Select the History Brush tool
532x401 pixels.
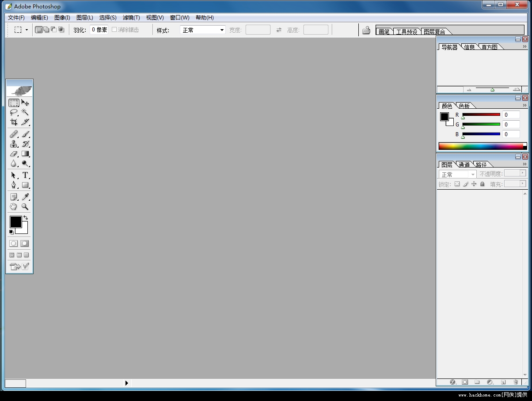click(x=25, y=144)
